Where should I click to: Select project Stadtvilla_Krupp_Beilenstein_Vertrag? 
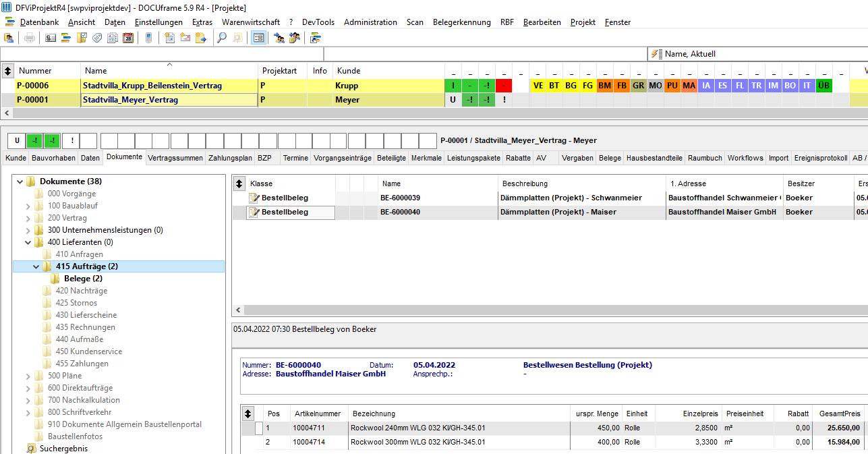click(152, 86)
